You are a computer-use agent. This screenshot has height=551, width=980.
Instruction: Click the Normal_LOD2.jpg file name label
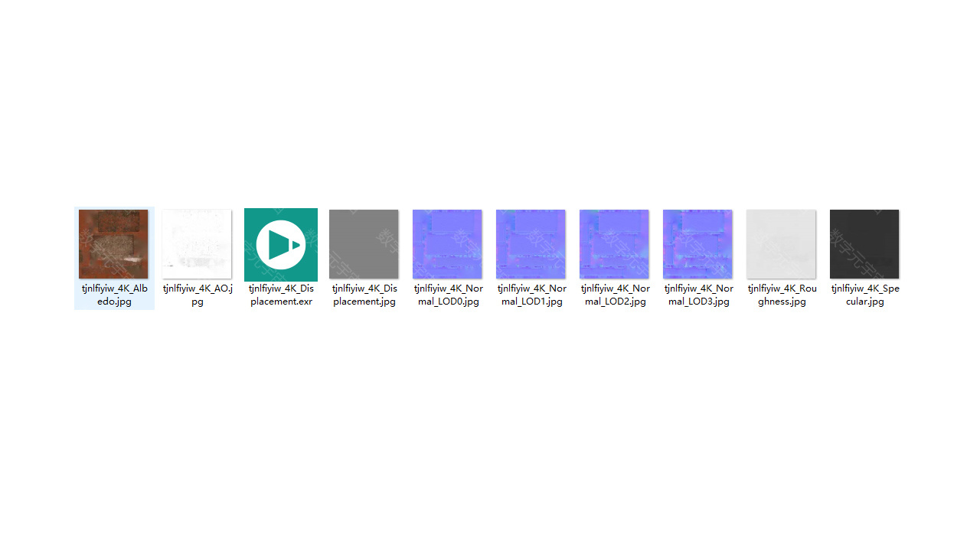615,295
